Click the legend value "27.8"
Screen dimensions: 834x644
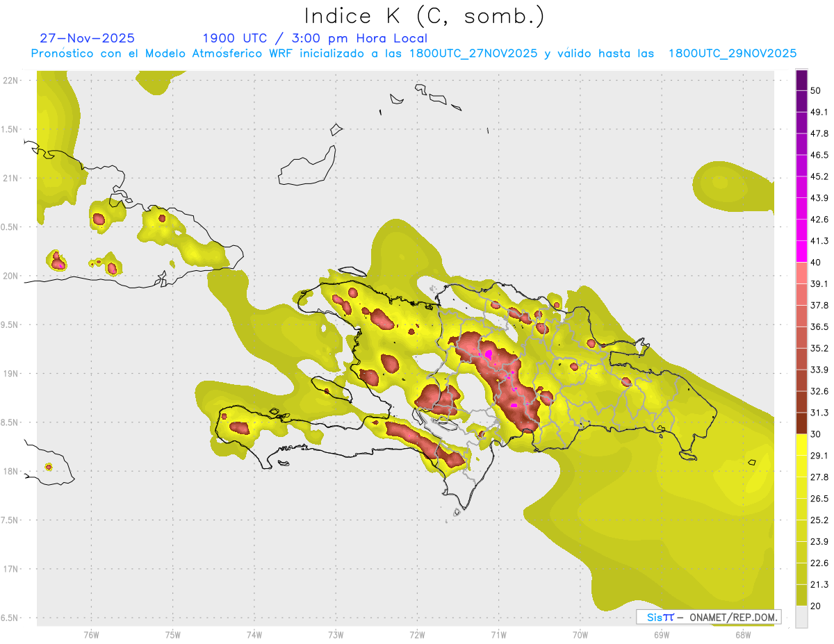pyautogui.click(x=819, y=477)
